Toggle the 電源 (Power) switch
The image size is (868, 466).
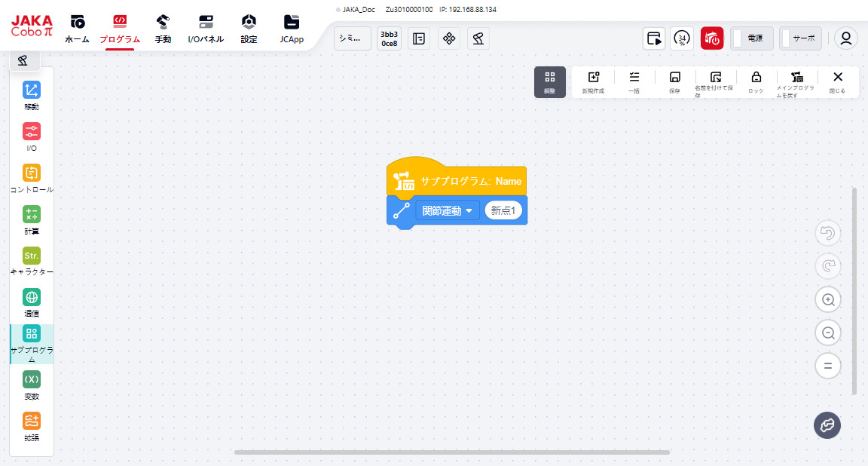point(752,38)
